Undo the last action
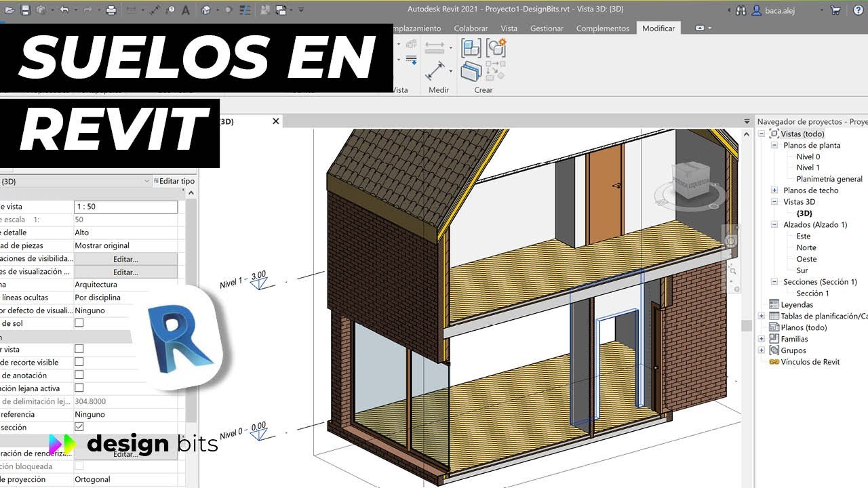This screenshot has height=488, width=868. tap(64, 10)
